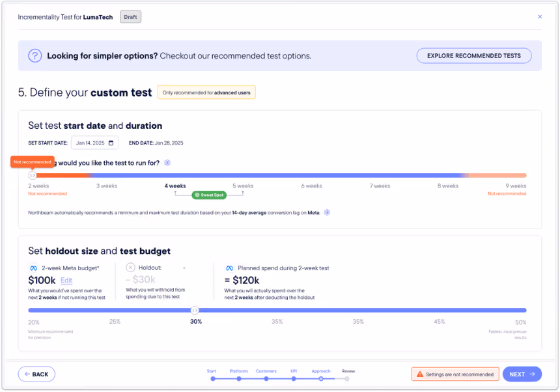Viewport: 560px width, 392px height.
Task: Jump to the Approach step
Action: click(321, 379)
